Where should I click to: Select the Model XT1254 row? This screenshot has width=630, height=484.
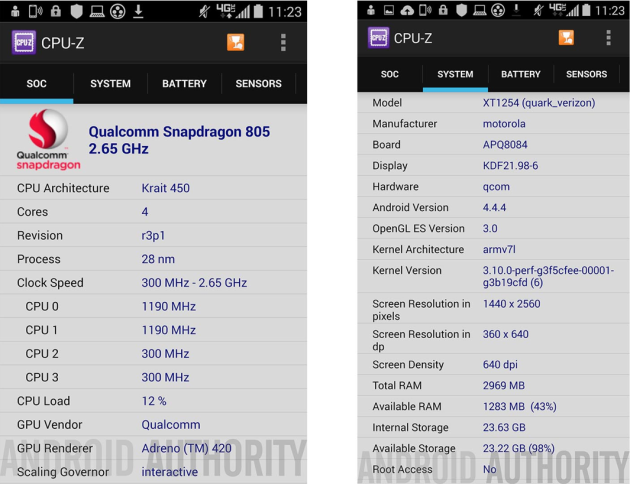pyautogui.click(x=494, y=103)
